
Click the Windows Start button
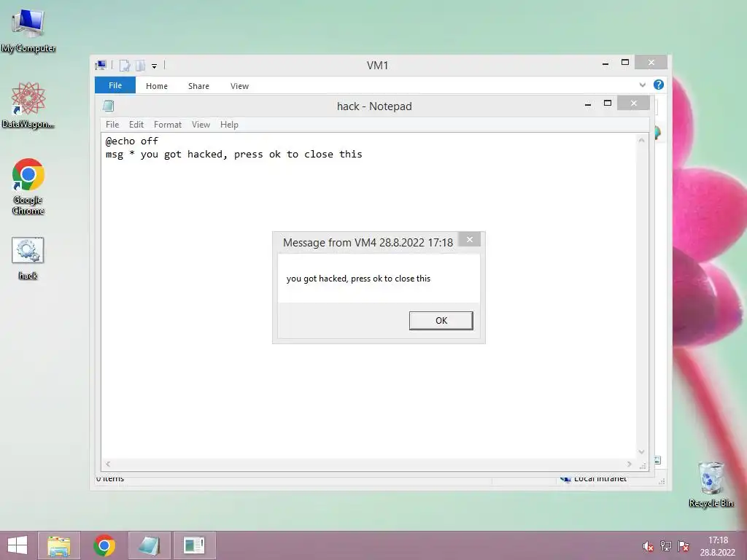(x=18, y=545)
